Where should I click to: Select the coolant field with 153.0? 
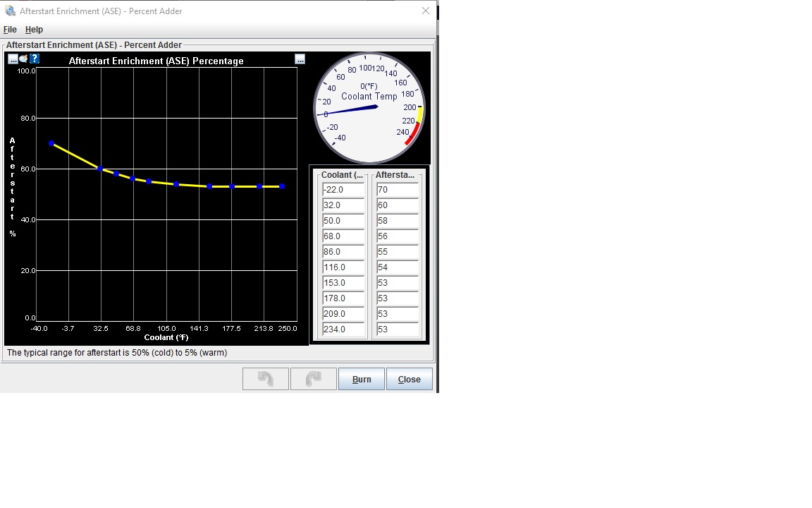point(343,283)
